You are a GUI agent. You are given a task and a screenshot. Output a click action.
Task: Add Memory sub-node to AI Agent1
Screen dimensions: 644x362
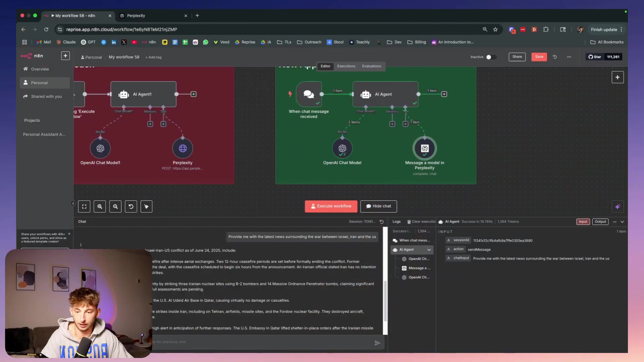(x=150, y=124)
